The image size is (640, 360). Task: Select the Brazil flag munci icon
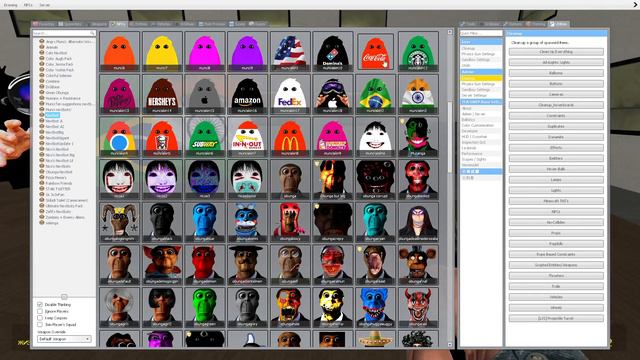tap(376, 94)
